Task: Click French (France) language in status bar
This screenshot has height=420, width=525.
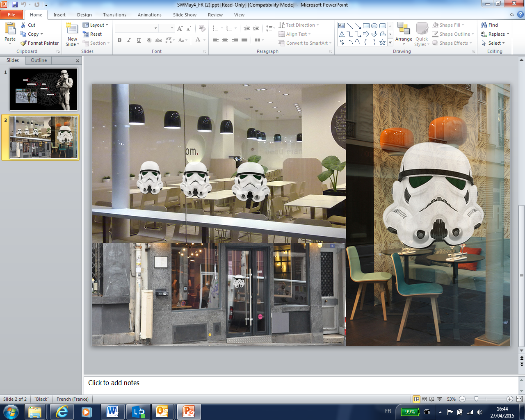Action: pos(73,399)
